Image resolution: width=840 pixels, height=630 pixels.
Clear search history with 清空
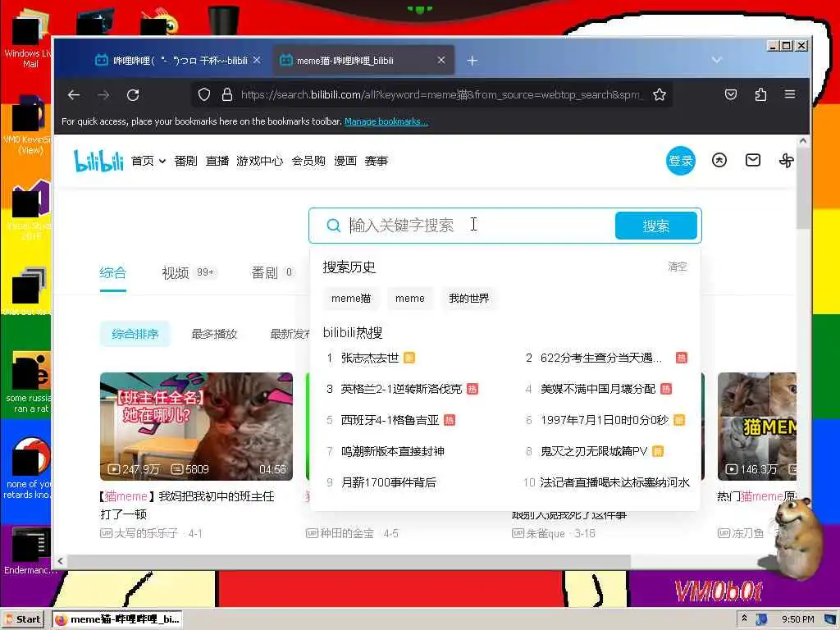point(677,267)
